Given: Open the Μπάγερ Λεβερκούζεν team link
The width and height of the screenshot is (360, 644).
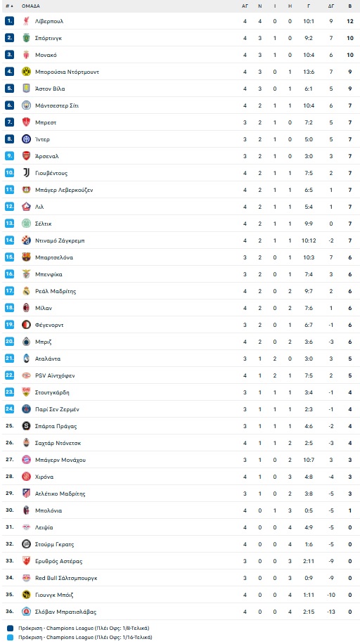Looking at the screenshot, I should pos(64,190).
